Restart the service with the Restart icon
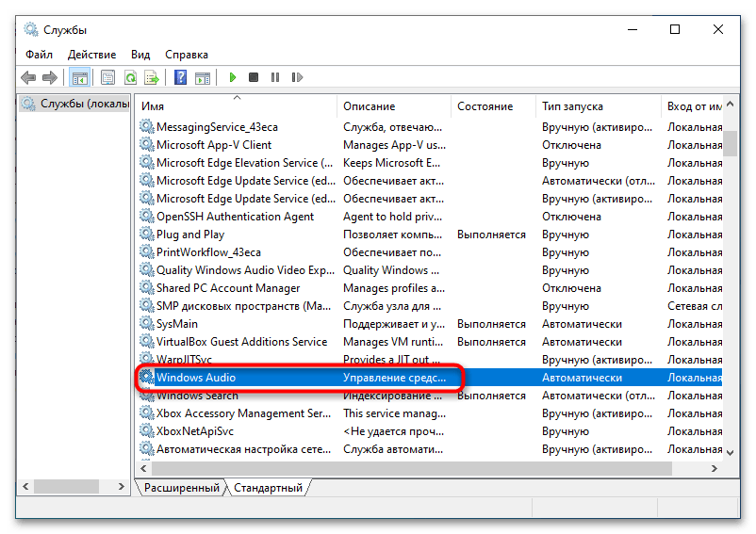Screen dimensions: 756x534 click(297, 77)
